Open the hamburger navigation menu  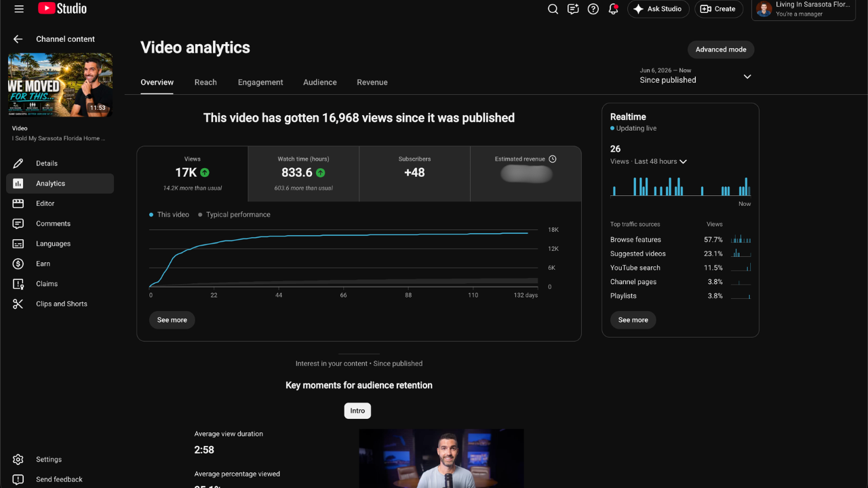tap(19, 9)
